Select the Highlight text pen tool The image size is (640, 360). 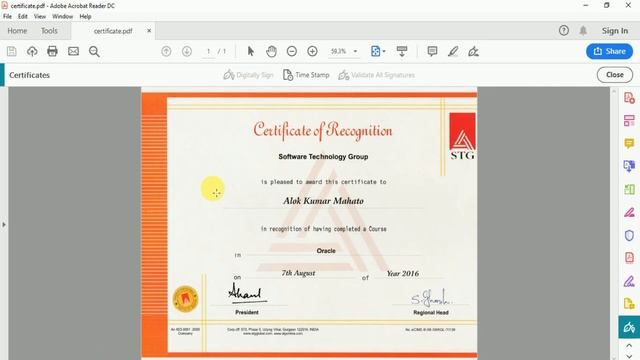tap(453, 51)
